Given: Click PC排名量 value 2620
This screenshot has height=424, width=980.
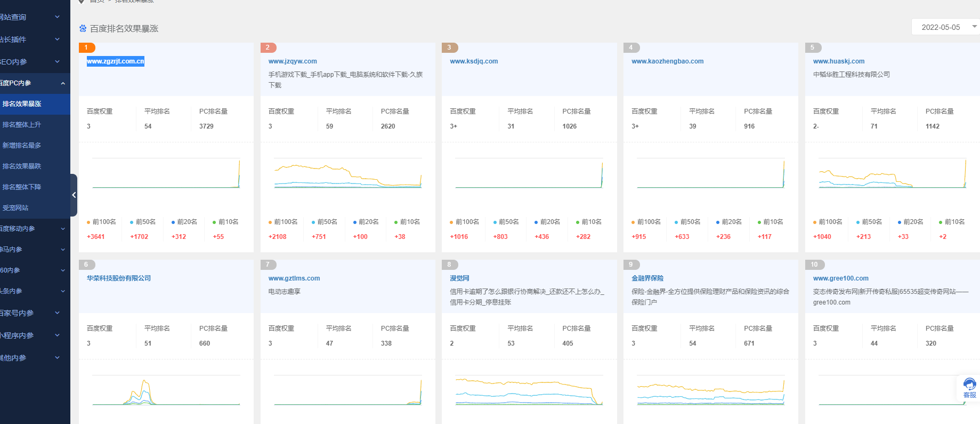Looking at the screenshot, I should (388, 126).
